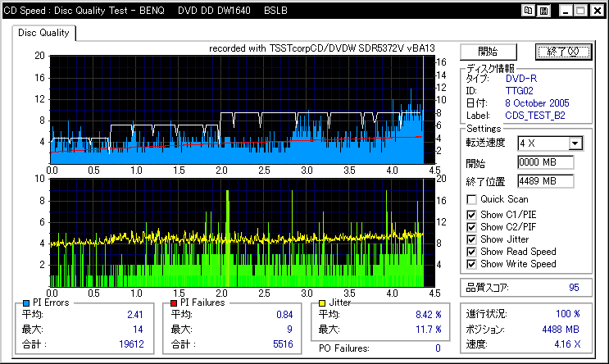Viewport: 609px width, 364px height.
Task: Open the 転送速度 4 X speed dropdown
Action: 575,143
